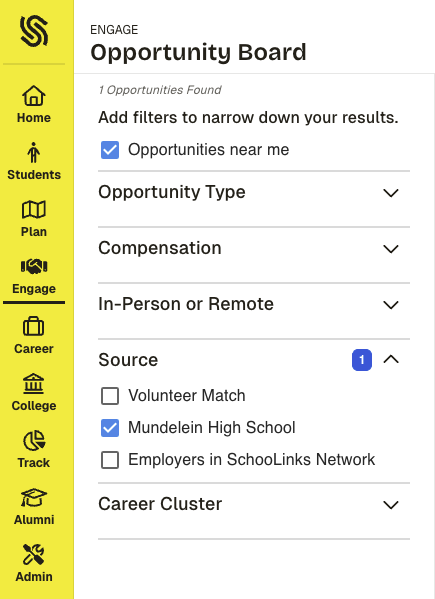Open the Career briefcase icon
This screenshot has width=435, height=599.
coord(34,326)
